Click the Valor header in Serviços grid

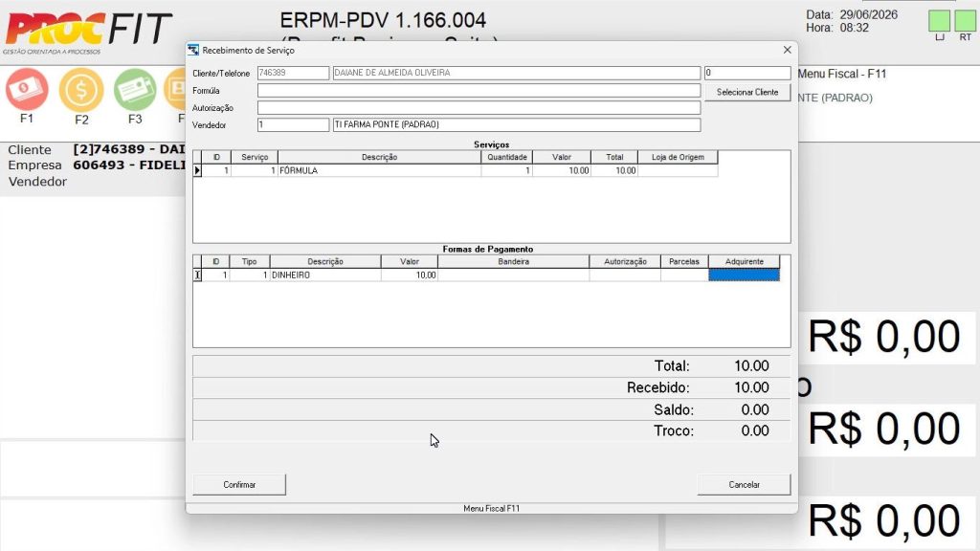561,158
